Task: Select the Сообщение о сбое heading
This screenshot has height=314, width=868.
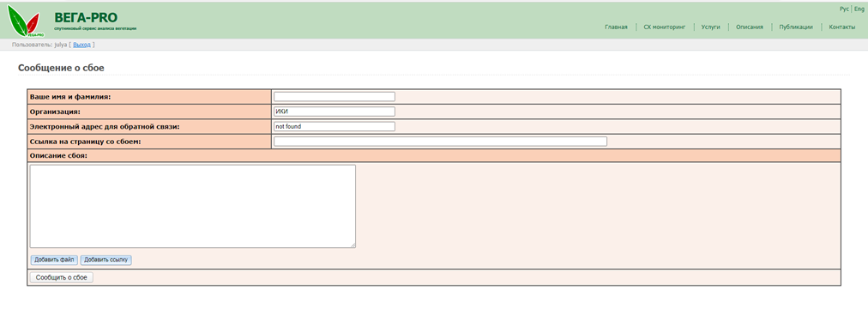Action: (61, 68)
